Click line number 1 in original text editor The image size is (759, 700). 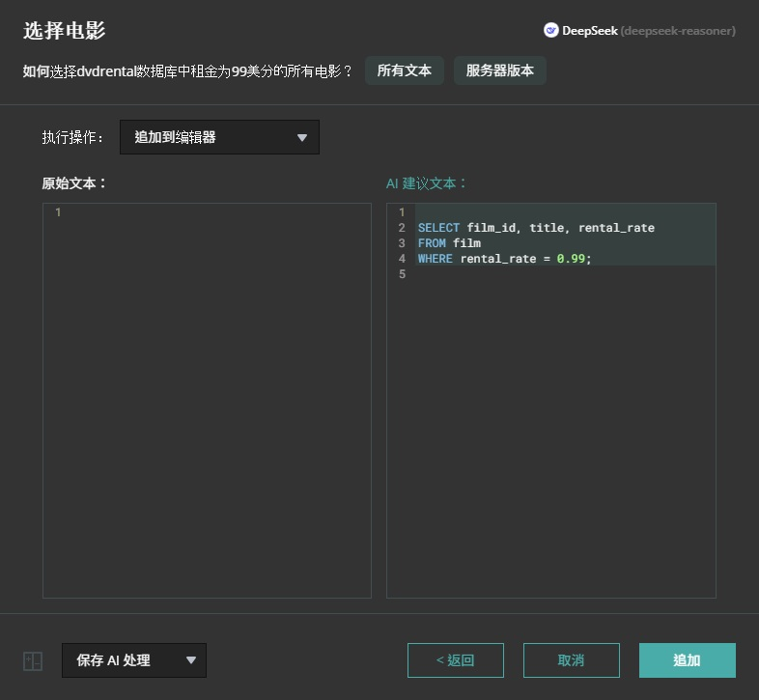pos(58,212)
